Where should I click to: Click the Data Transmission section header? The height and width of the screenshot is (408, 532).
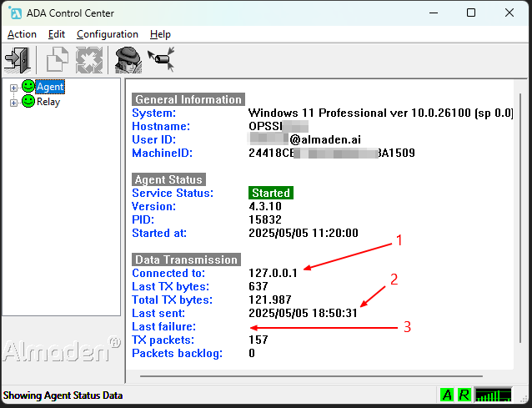[x=186, y=259]
